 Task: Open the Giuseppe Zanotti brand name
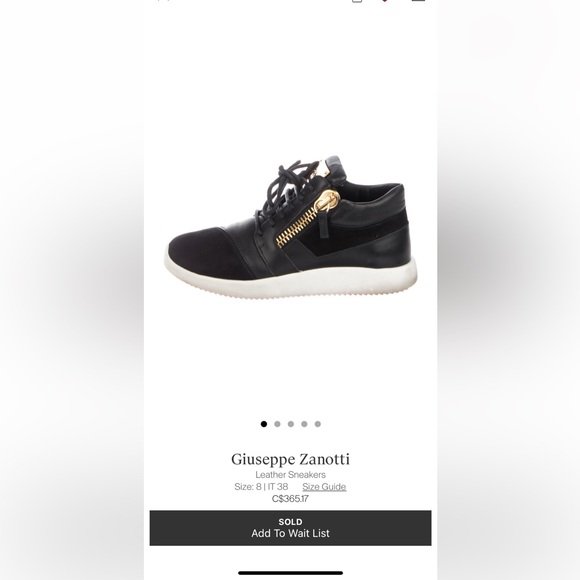[x=290, y=459]
